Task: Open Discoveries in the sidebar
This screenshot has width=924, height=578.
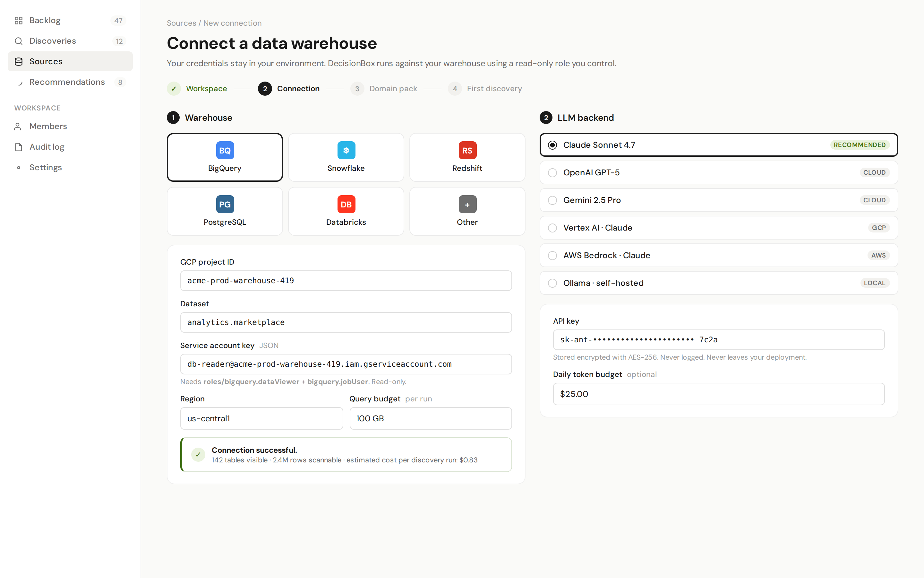Action: 70,41
